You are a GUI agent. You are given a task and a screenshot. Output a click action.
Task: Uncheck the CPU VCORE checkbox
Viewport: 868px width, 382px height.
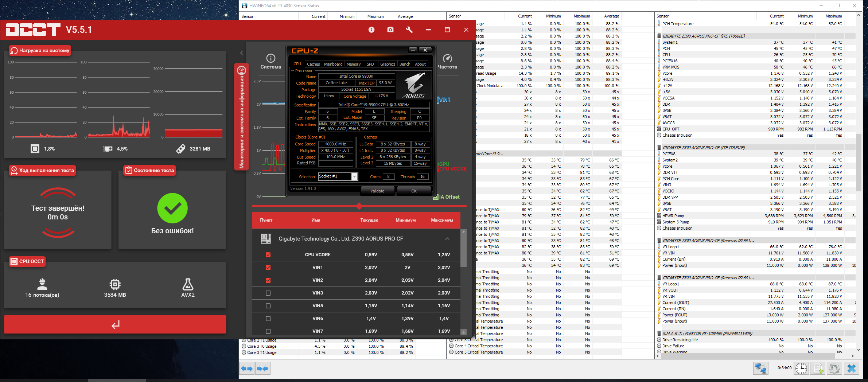click(268, 255)
